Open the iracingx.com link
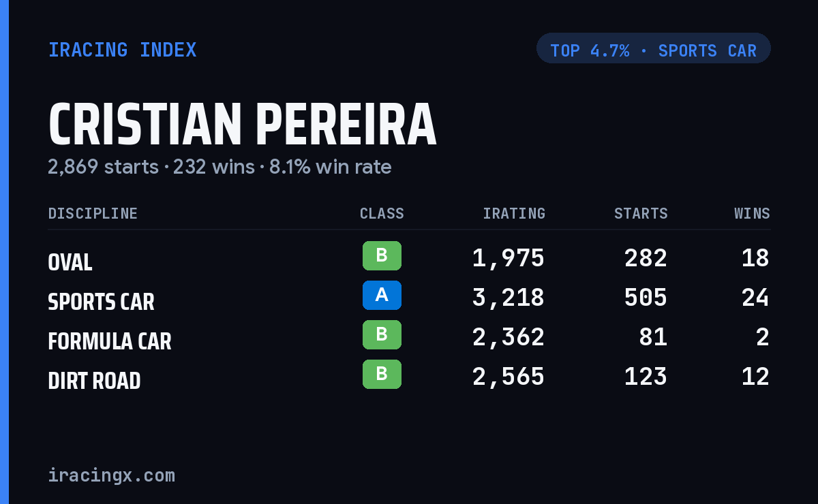This screenshot has width=818, height=504. pos(111,475)
